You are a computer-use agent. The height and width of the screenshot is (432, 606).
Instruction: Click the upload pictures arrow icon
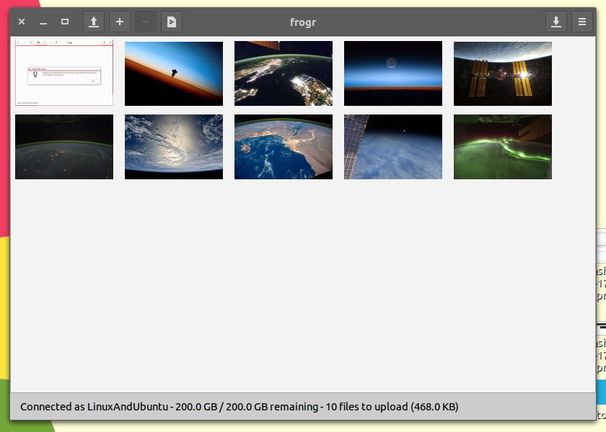click(94, 22)
